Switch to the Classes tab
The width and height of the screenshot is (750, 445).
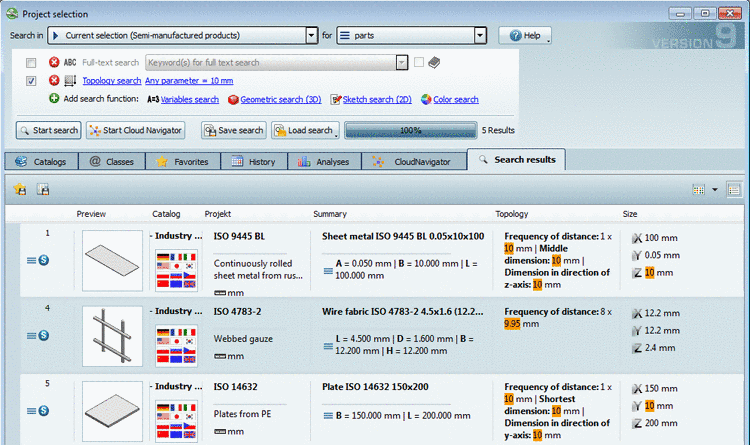112,162
